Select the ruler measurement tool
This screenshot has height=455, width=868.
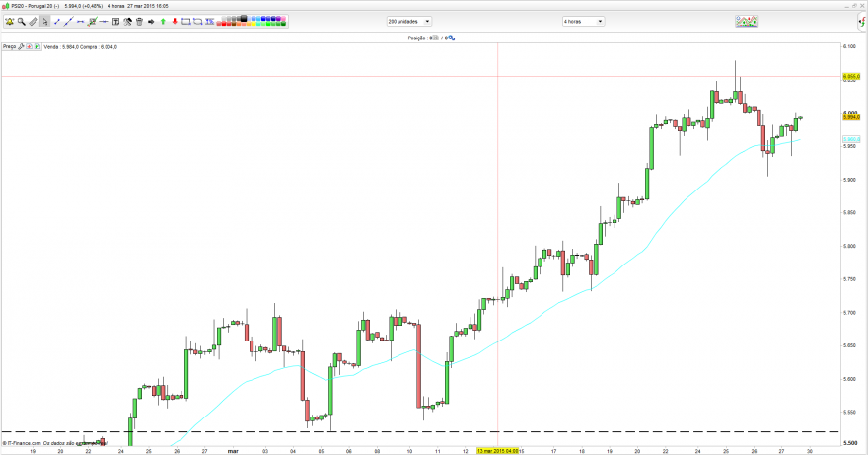point(34,22)
